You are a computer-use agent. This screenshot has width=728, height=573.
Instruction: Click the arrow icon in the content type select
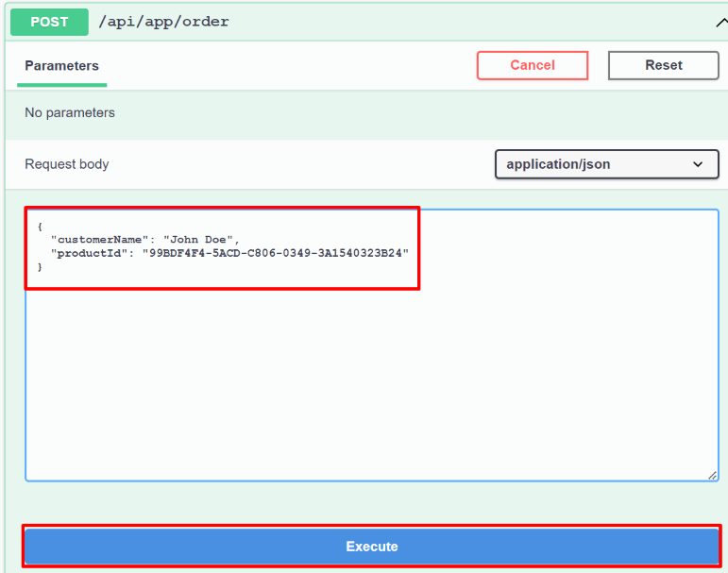coord(699,164)
